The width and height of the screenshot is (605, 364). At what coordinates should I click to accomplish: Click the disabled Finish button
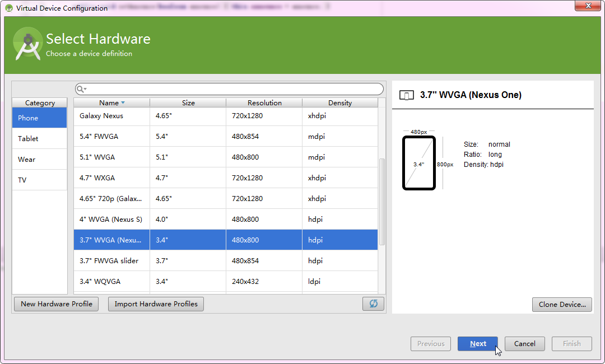(571, 344)
